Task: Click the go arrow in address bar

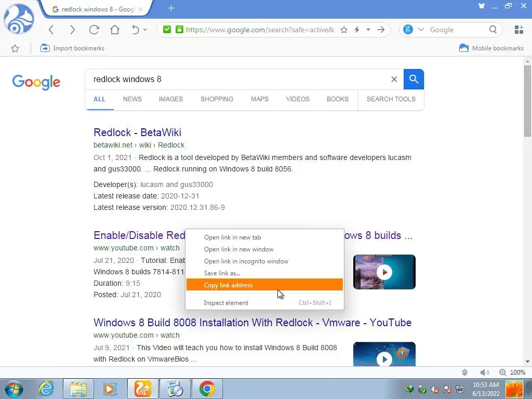Action: click(x=381, y=30)
